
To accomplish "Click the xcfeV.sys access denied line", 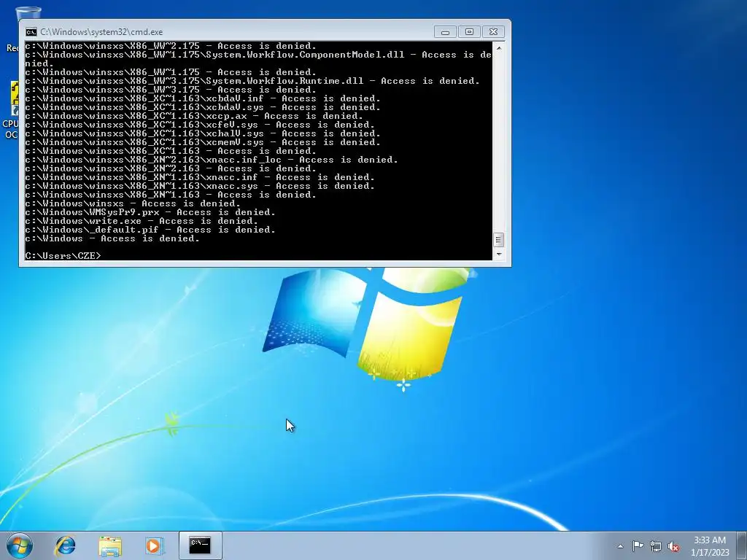I will pos(200,125).
